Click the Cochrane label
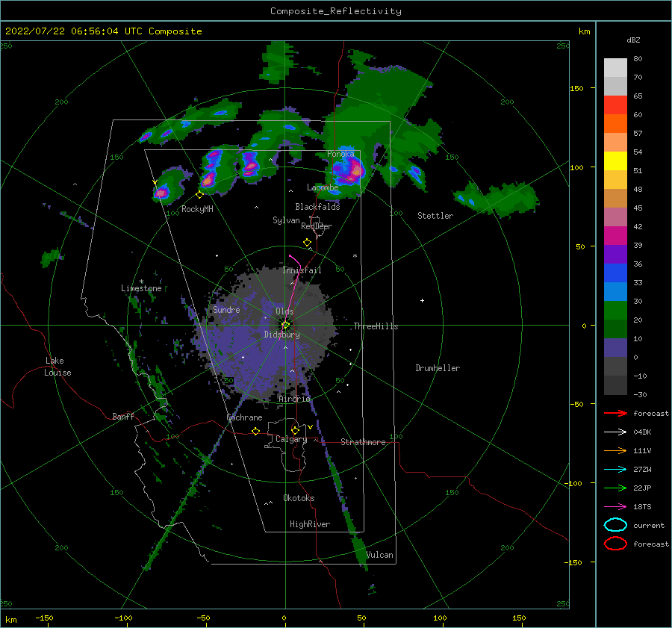 point(244,417)
